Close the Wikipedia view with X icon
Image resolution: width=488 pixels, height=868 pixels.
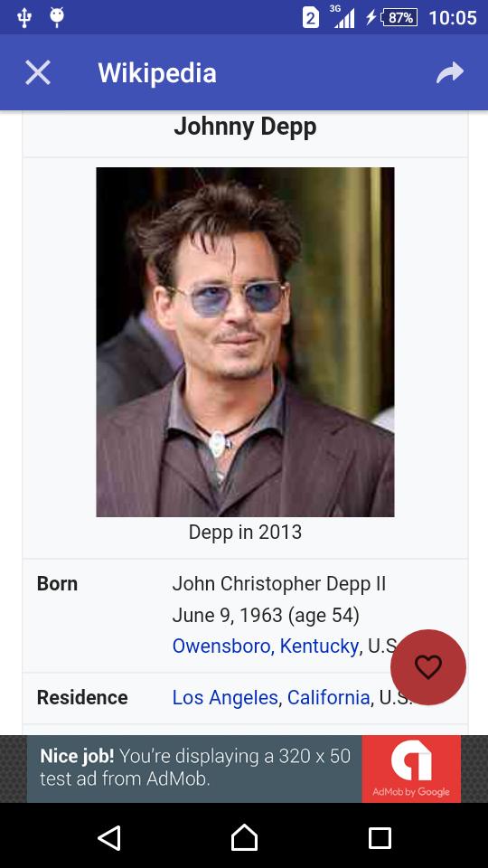pos(38,72)
